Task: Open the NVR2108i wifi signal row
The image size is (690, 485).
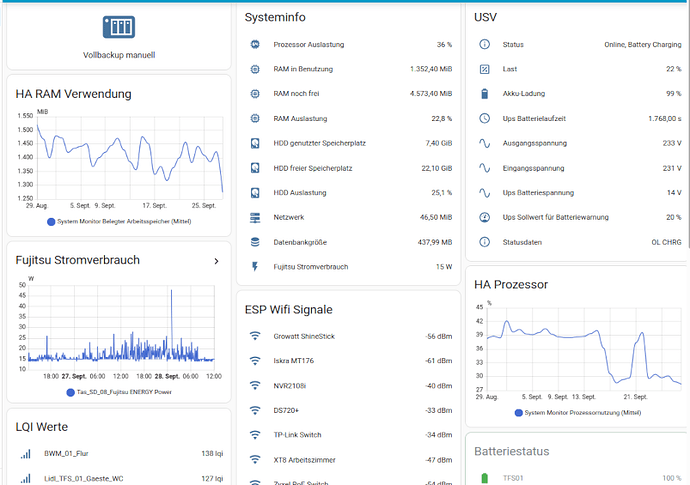Action: coord(349,385)
